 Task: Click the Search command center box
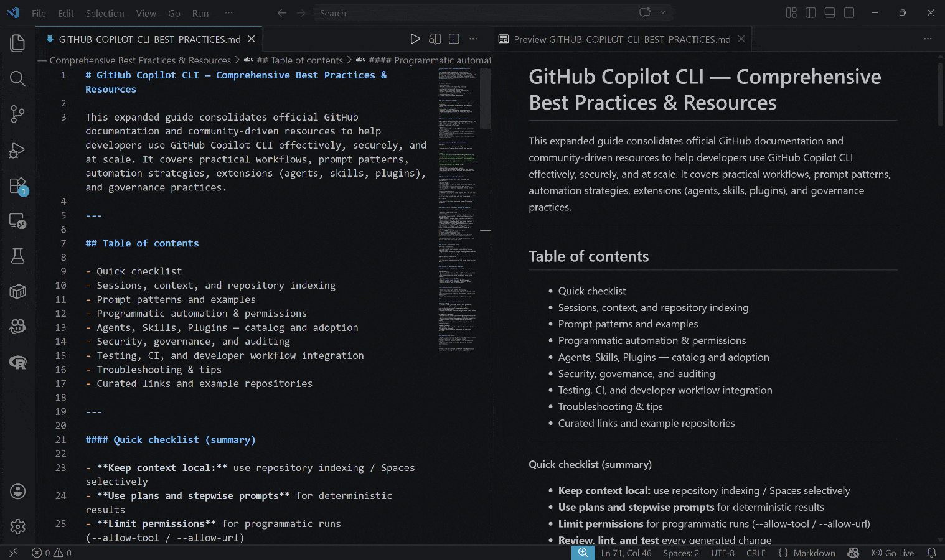(492, 13)
